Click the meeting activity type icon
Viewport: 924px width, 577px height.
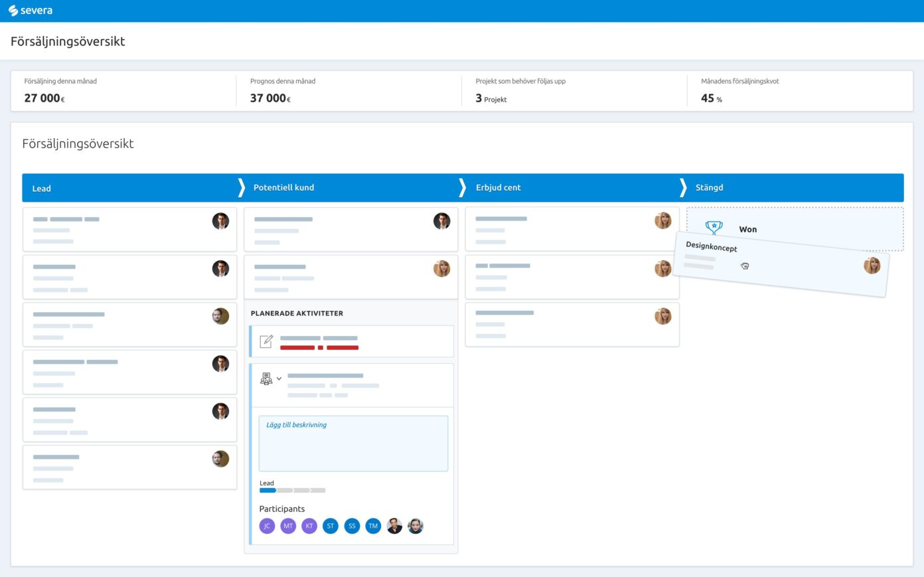(x=266, y=378)
